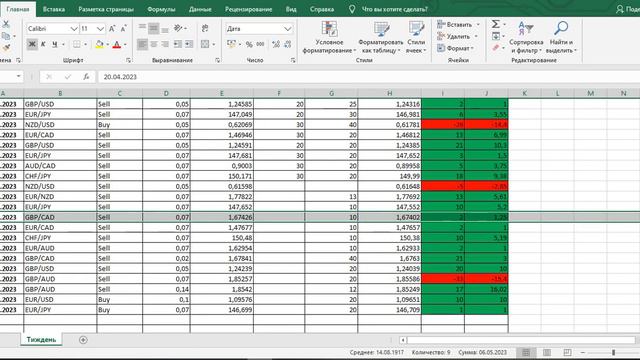Expand the Удалить cells dropdown arrow
The height and width of the screenshot is (360, 640).
pyautogui.click(x=476, y=36)
